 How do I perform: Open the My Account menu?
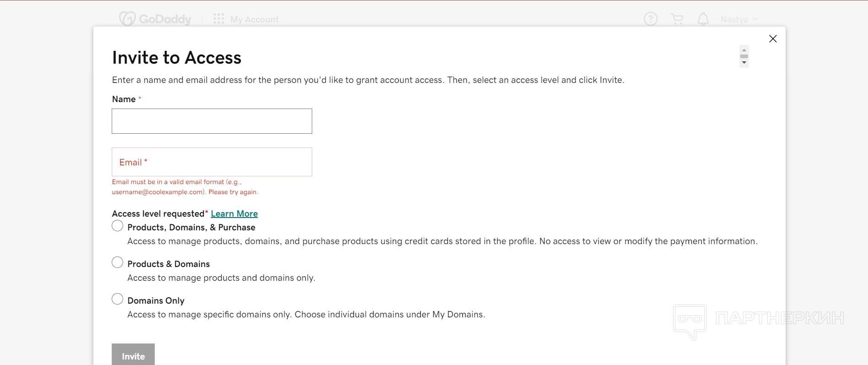[x=254, y=19]
